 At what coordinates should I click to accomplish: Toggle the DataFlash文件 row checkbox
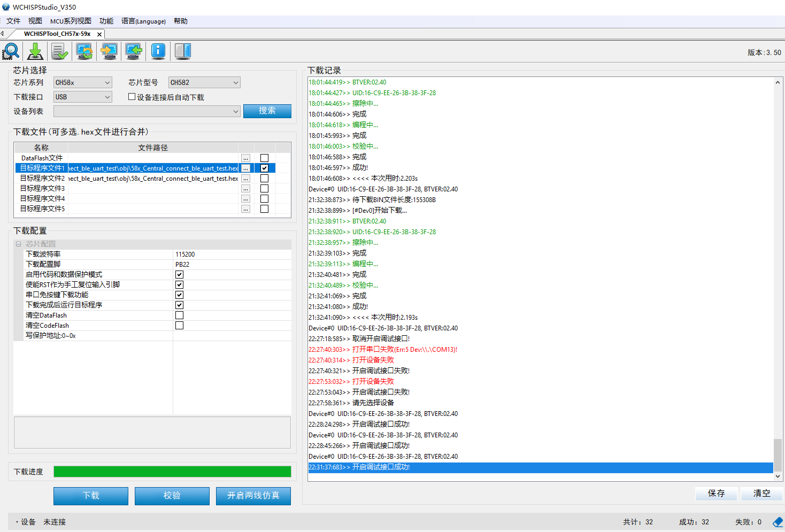click(264, 158)
